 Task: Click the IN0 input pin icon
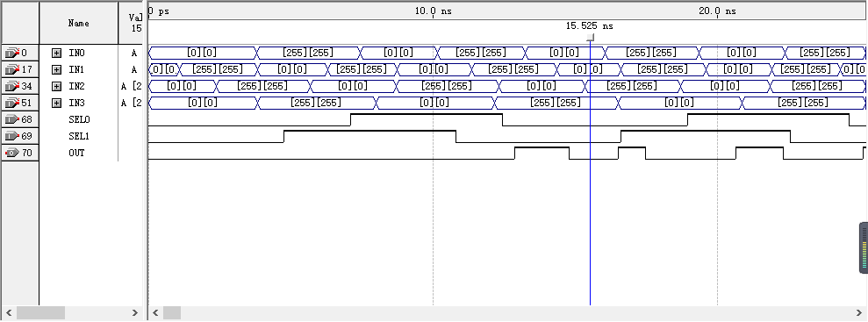11,54
